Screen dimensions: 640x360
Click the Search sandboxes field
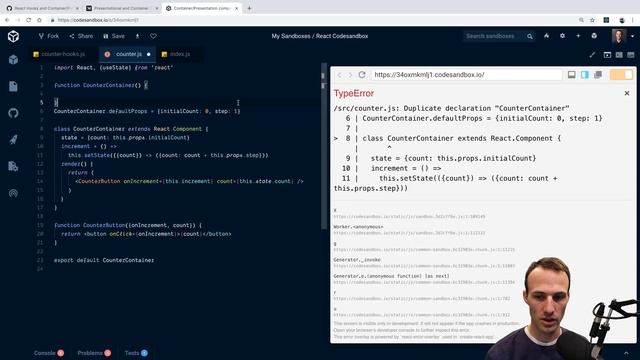pos(494,36)
